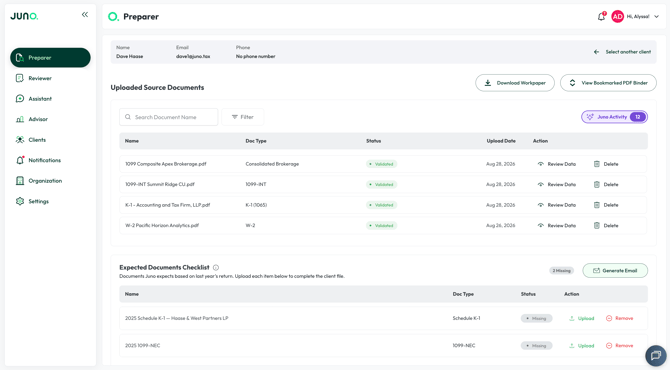
Task: Click Download Workpaper button
Action: 515,83
